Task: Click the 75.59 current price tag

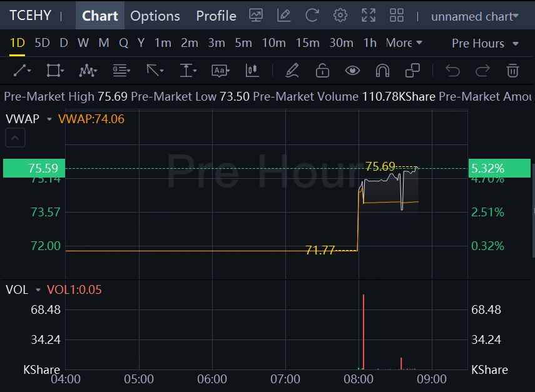Action: pos(34,168)
